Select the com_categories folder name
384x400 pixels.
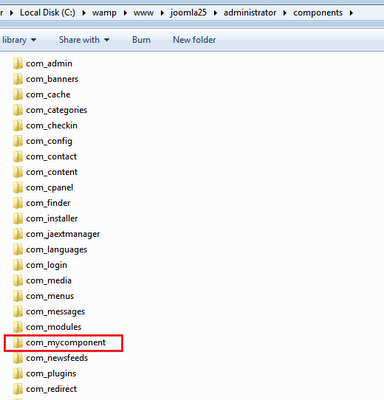[56, 110]
